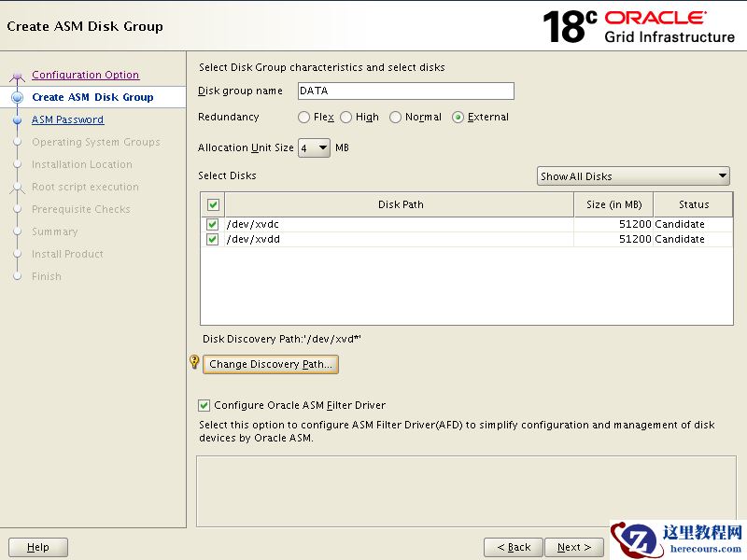Click the Prerequisite Checks step

[x=81, y=209]
